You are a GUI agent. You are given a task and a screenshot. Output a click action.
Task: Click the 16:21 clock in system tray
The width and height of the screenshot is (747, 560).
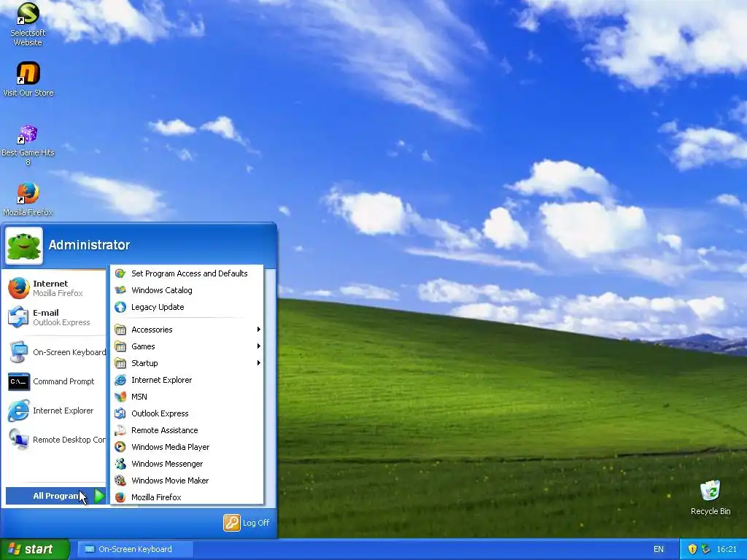(727, 549)
